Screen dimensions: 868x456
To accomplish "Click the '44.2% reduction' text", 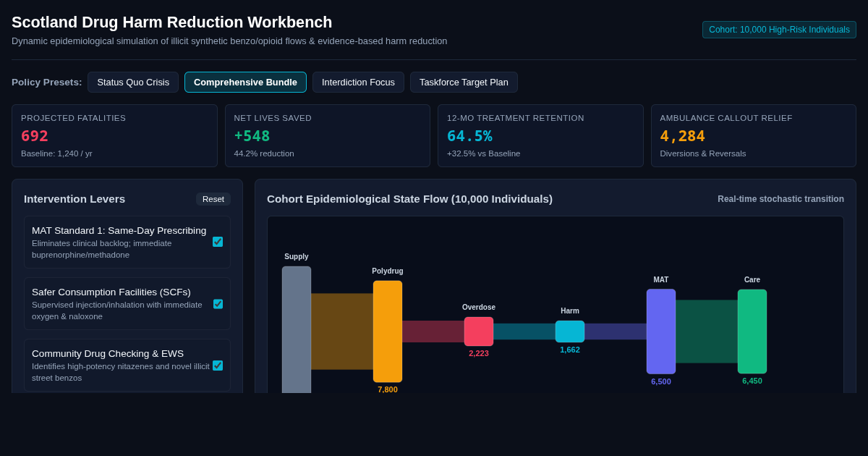I will (264, 153).
